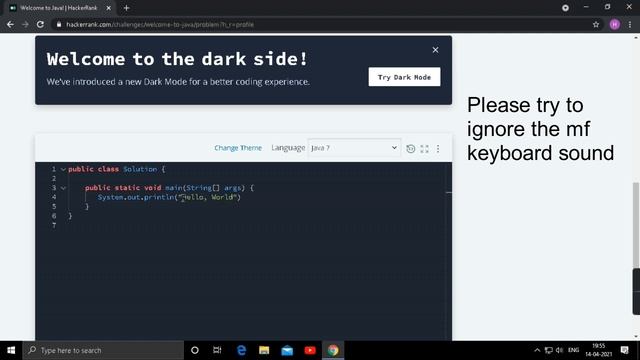Click the public static void main line

169,188
